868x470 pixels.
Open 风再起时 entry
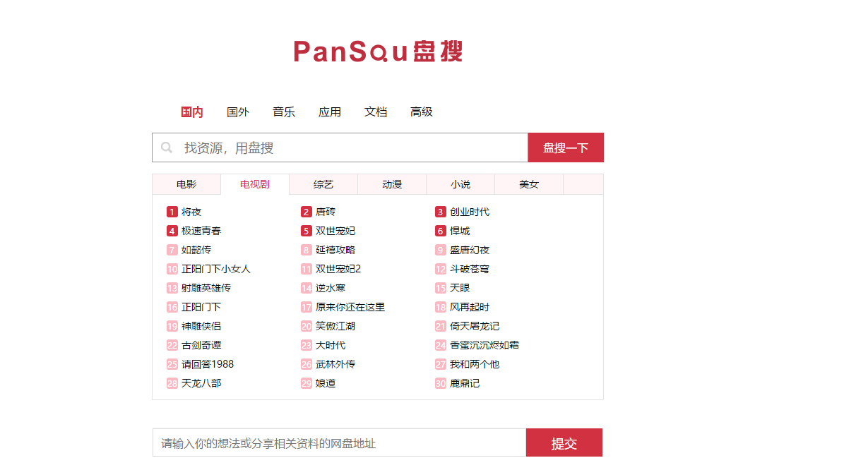(470, 307)
